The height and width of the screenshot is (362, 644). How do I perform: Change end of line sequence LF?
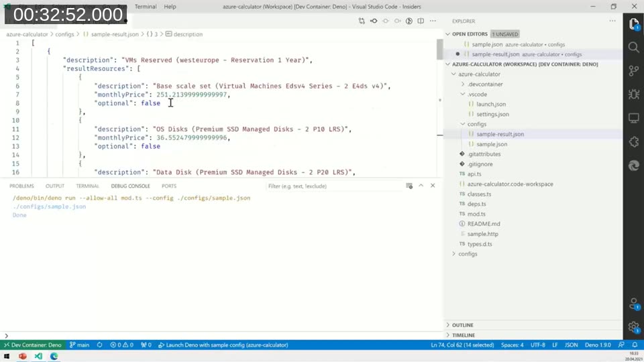[x=555, y=345]
